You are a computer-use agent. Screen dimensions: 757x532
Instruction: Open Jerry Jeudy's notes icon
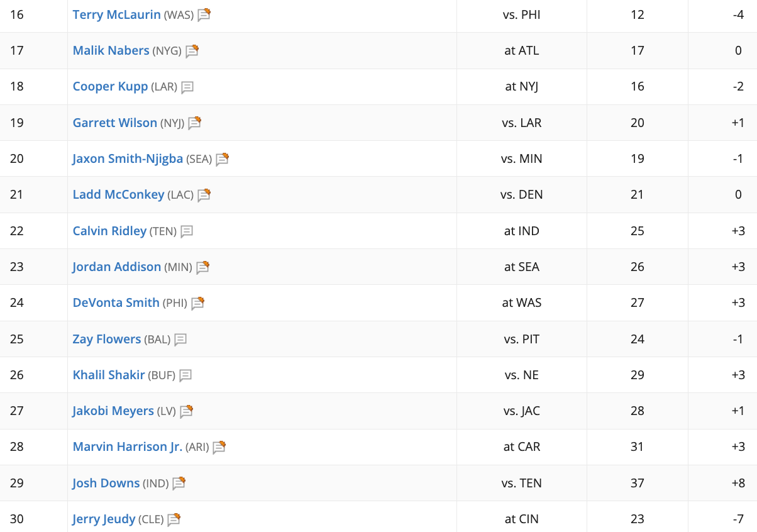[x=174, y=519]
